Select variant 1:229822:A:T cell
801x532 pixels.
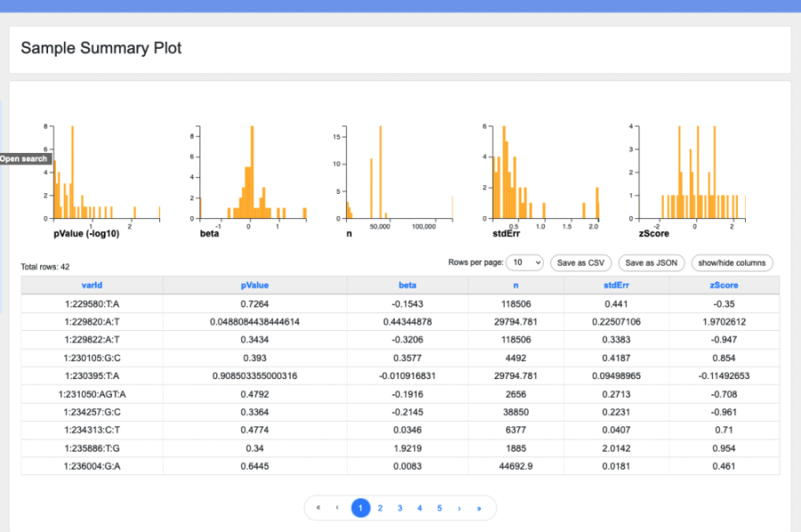coord(92,340)
